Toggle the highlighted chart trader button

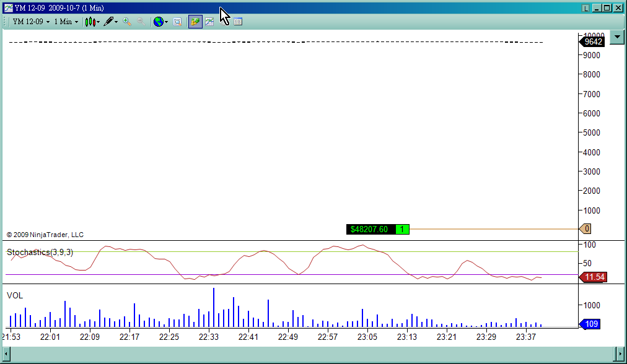click(195, 22)
